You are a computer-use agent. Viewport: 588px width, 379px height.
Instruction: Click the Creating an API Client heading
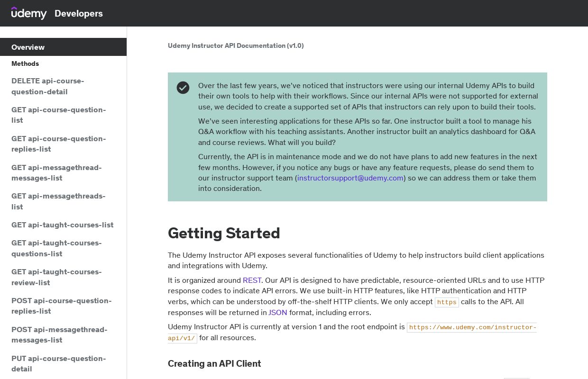click(x=214, y=364)
